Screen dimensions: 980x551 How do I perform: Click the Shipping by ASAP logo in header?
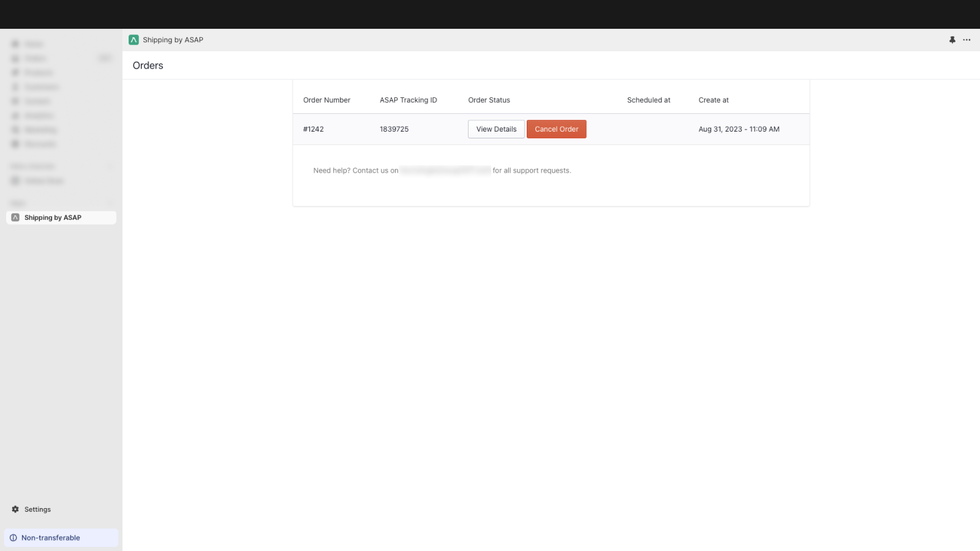[x=134, y=40]
